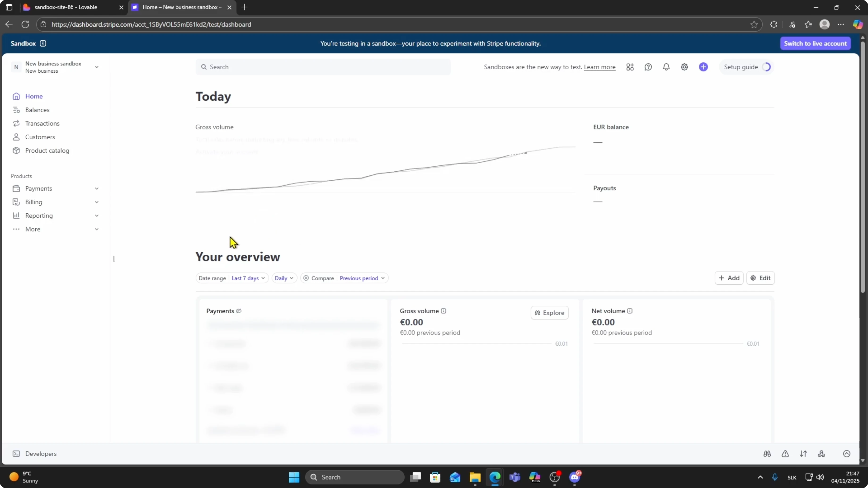
Task: Click the Payouts heading
Action: click(604, 188)
